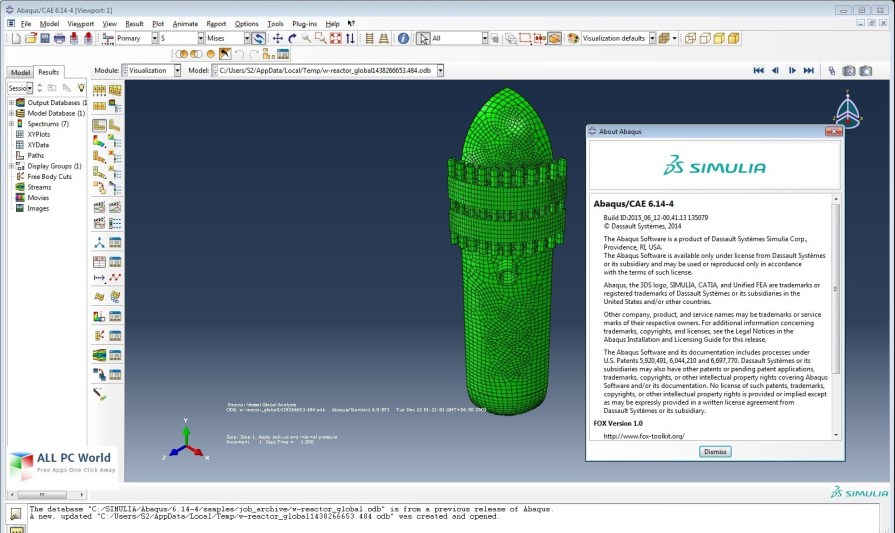Image resolution: width=895 pixels, height=533 pixels.
Task: Expand the Model Database (1) node
Action: coord(11,113)
